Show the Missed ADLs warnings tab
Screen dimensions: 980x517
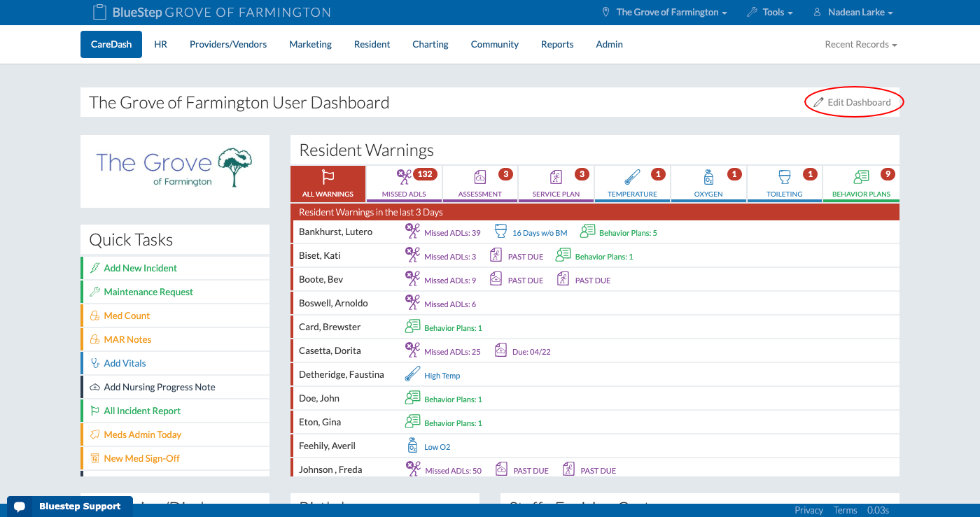pos(404,184)
